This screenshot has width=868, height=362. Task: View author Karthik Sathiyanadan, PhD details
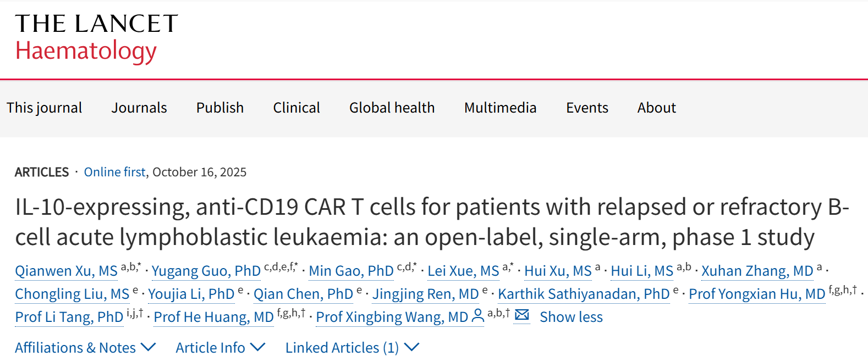coord(584,294)
